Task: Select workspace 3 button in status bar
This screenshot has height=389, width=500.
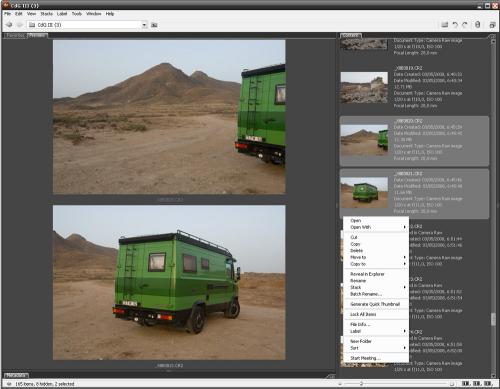Action: tap(488, 384)
